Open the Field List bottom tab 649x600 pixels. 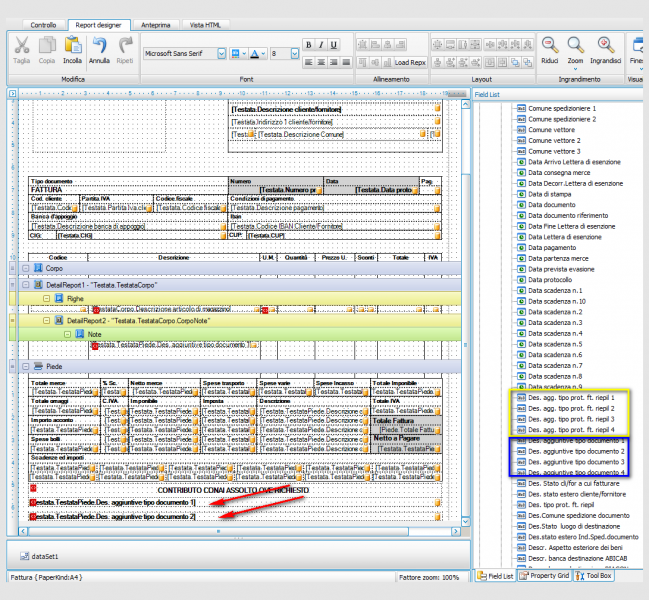495,576
